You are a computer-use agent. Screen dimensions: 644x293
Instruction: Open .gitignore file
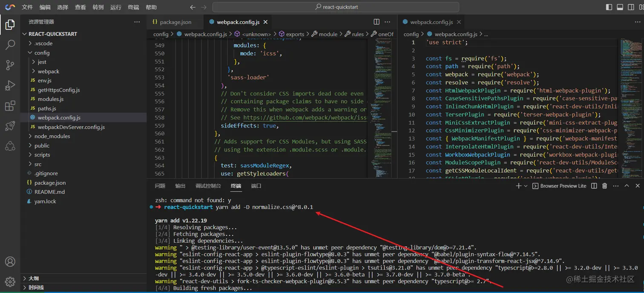pyautogui.click(x=83, y=173)
